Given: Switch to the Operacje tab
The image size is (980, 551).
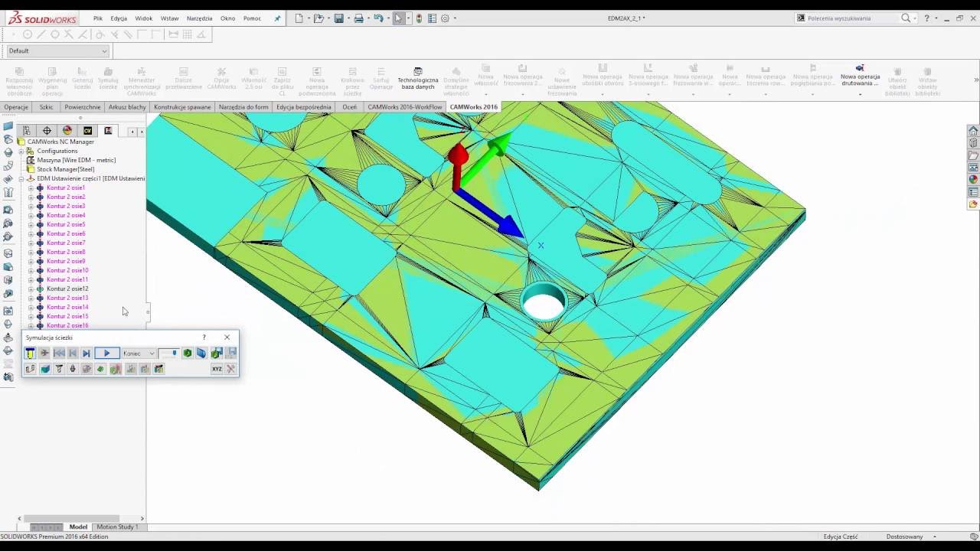Looking at the screenshot, I should (16, 107).
